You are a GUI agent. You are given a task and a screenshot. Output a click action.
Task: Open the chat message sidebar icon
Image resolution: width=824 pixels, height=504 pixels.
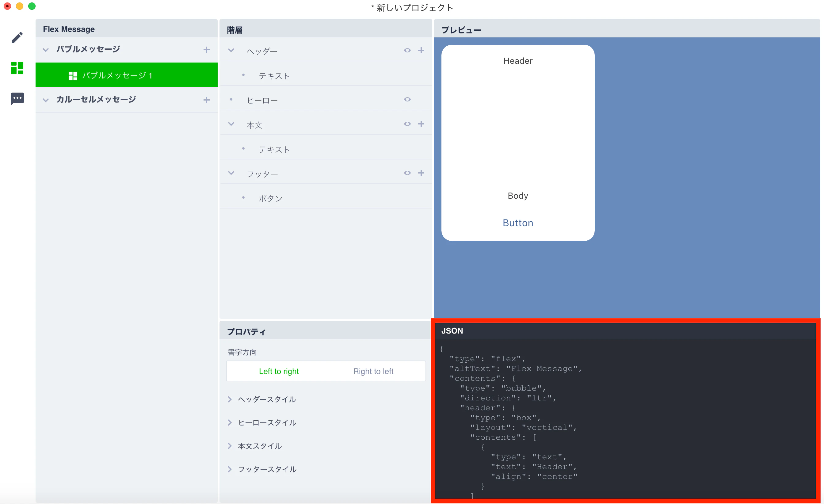(17, 99)
